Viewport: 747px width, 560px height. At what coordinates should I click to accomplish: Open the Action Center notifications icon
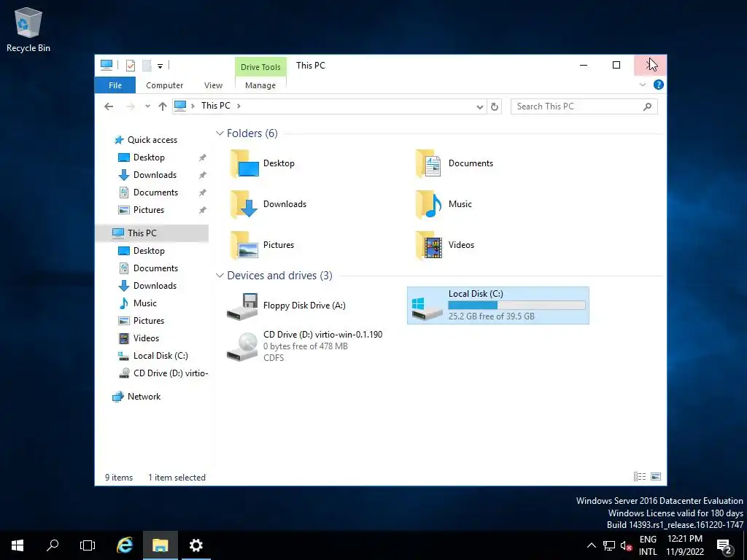(724, 545)
